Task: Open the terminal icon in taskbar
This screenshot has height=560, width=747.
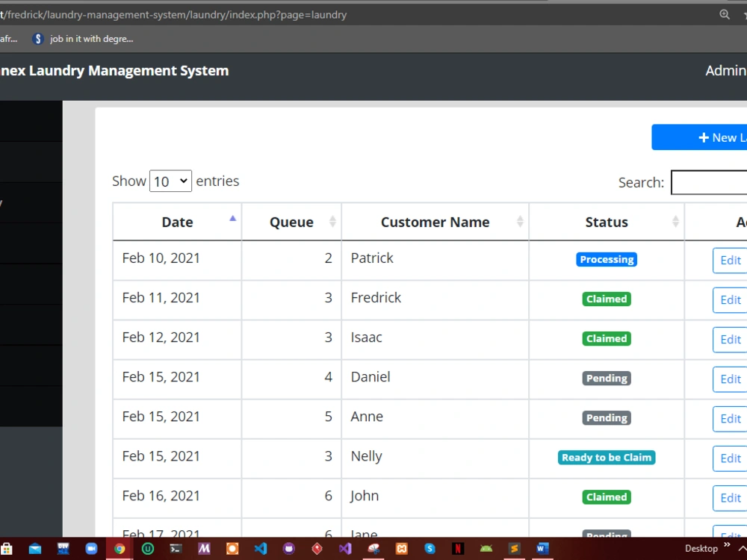Action: click(176, 549)
